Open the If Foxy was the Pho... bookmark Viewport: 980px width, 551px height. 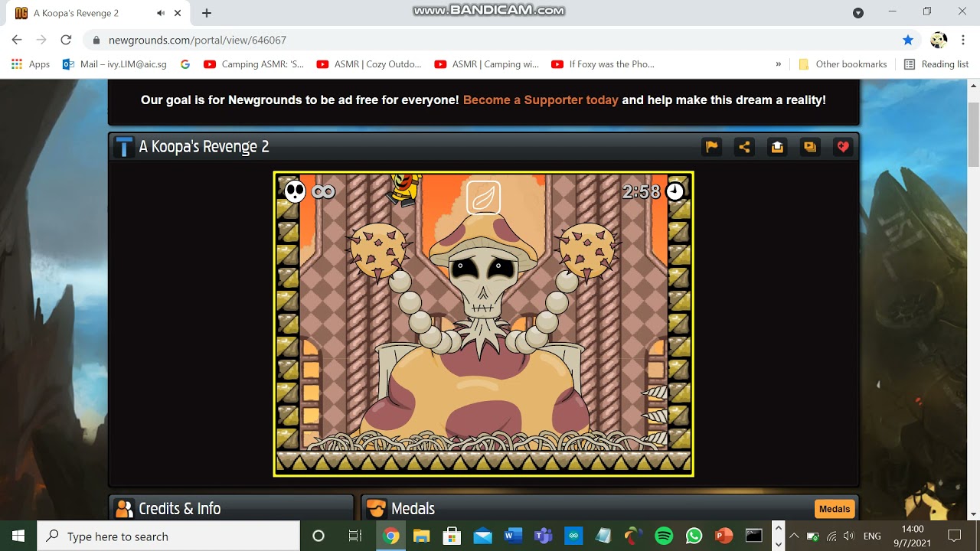pyautogui.click(x=603, y=64)
